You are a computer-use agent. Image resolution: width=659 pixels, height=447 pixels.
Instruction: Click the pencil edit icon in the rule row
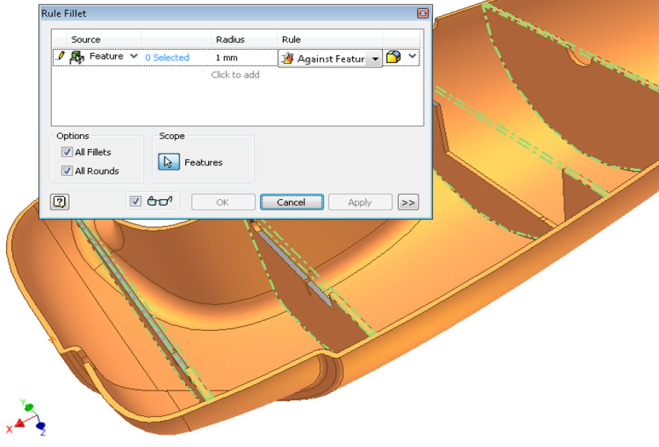click(x=61, y=56)
